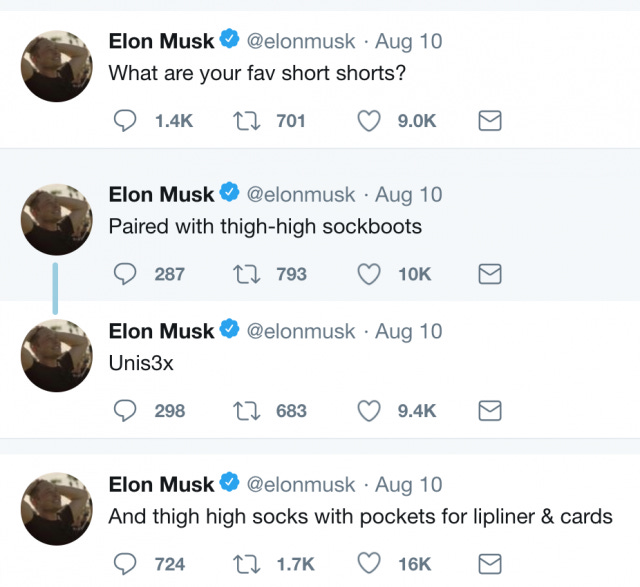The image size is (640, 587).
Task: Reply to the 'Unis3x' tweet
Action: (x=124, y=411)
